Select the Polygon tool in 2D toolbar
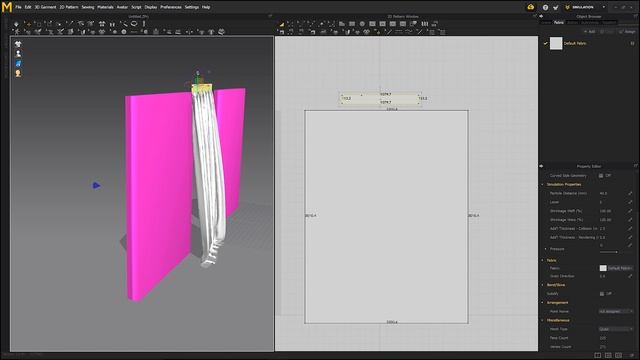 [342, 24]
